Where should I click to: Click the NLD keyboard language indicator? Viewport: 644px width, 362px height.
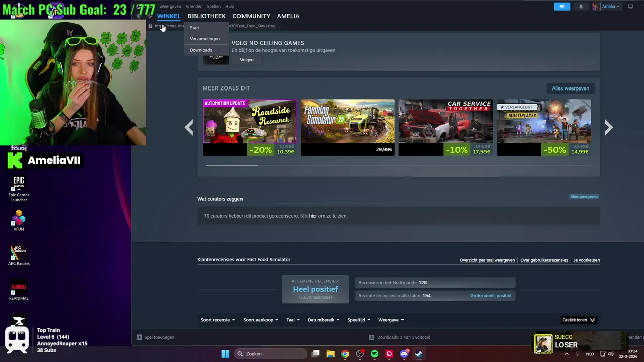[x=590, y=354]
